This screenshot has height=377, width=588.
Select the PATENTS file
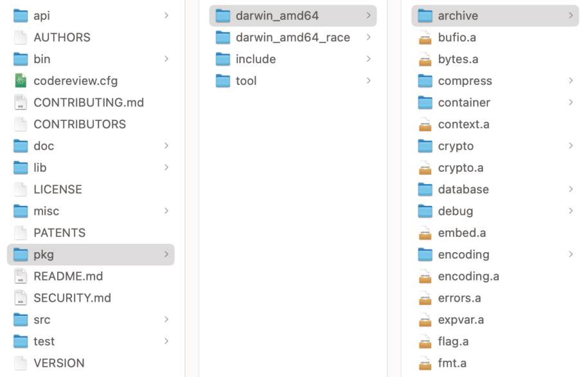point(91,233)
